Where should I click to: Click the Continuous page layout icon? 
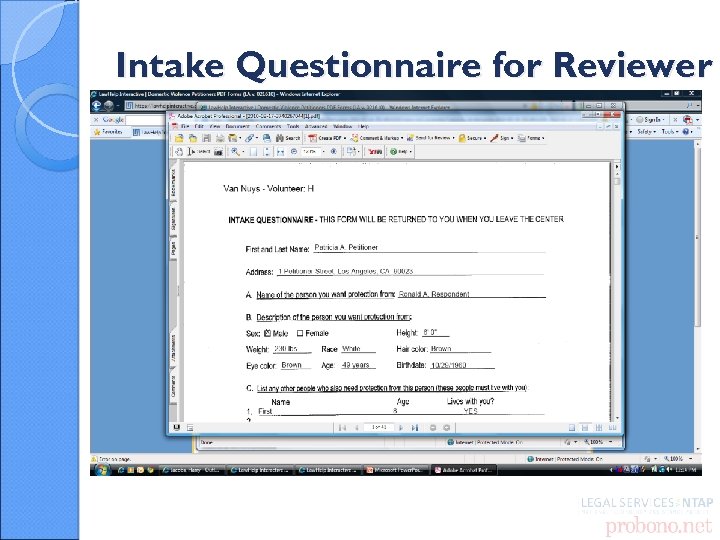(x=585, y=428)
